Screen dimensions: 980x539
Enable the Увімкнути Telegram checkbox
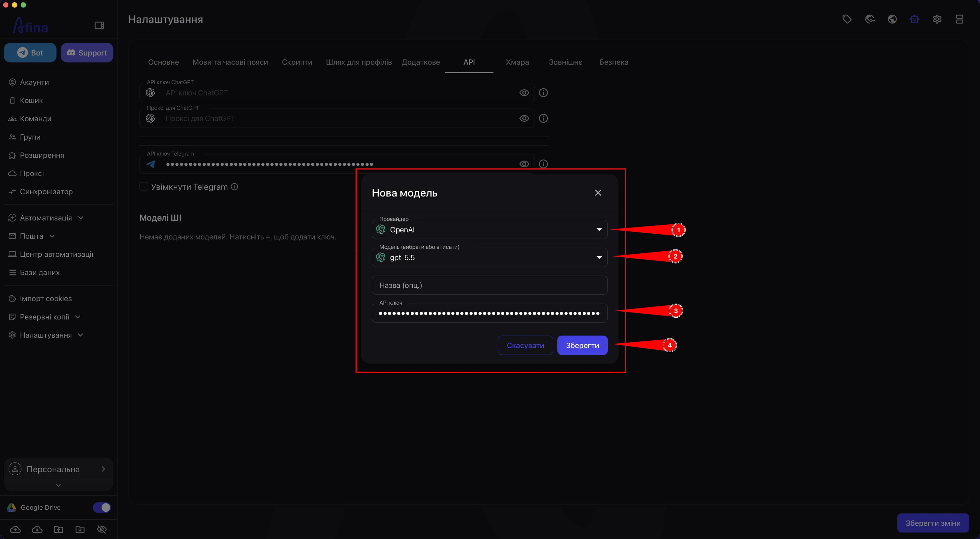point(144,187)
